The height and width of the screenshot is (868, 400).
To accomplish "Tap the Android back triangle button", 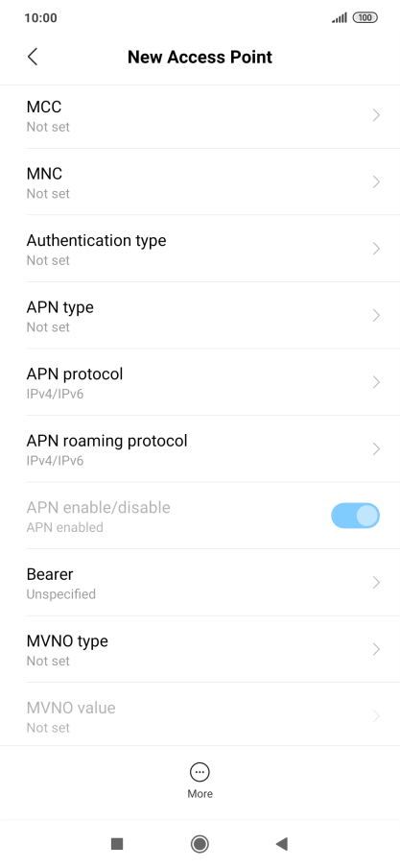I will pyautogui.click(x=282, y=844).
